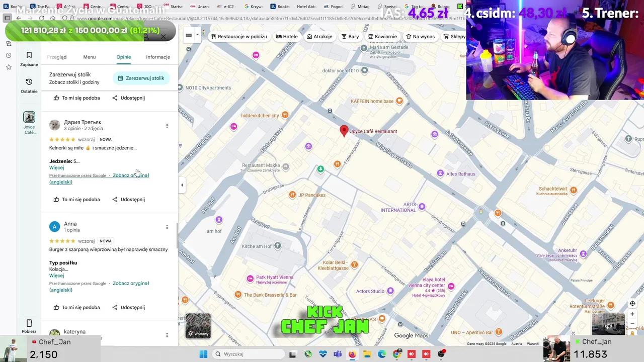Image resolution: width=644 pixels, height=362 pixels.
Task: Like Anna's review
Action: [x=77, y=307]
